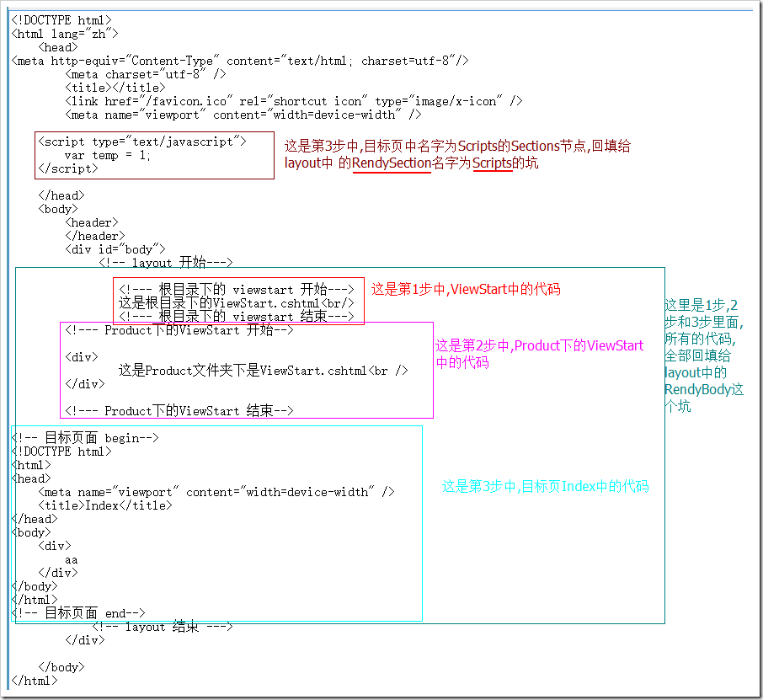Select the '<title>Index</title>' line

click(105, 505)
